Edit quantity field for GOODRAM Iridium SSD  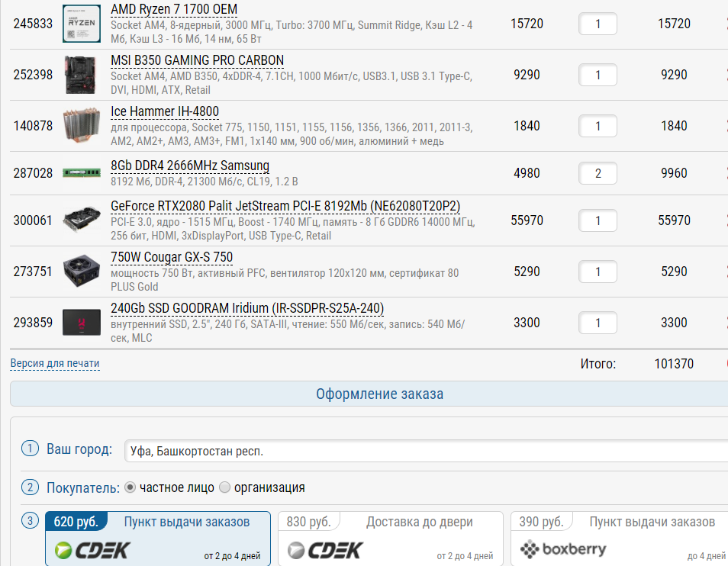click(x=598, y=323)
